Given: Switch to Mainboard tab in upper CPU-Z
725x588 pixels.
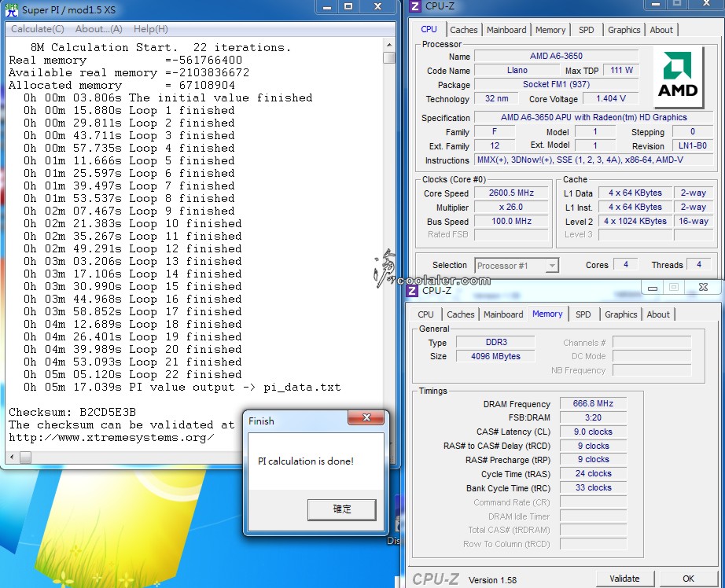Looking at the screenshot, I should 506,30.
